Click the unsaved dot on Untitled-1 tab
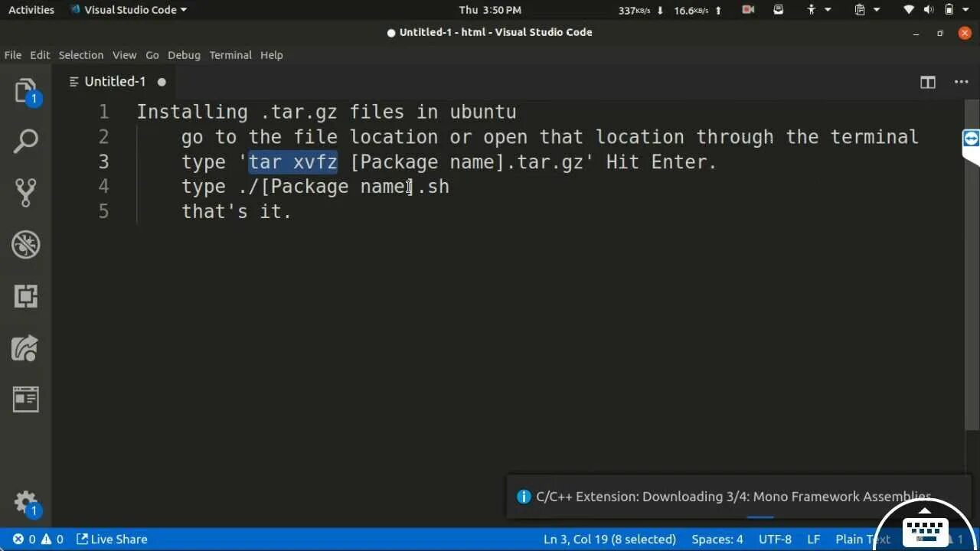 [x=162, y=82]
